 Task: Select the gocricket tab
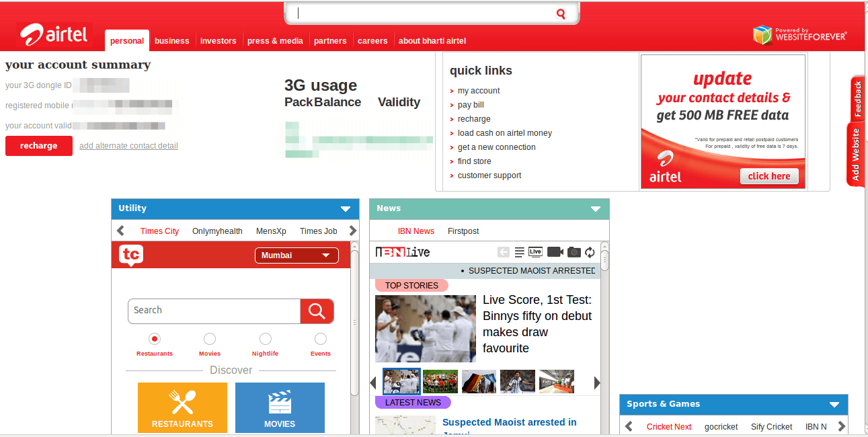click(721, 427)
